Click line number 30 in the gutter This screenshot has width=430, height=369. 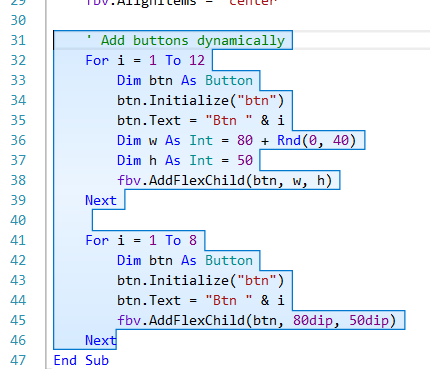click(x=18, y=20)
